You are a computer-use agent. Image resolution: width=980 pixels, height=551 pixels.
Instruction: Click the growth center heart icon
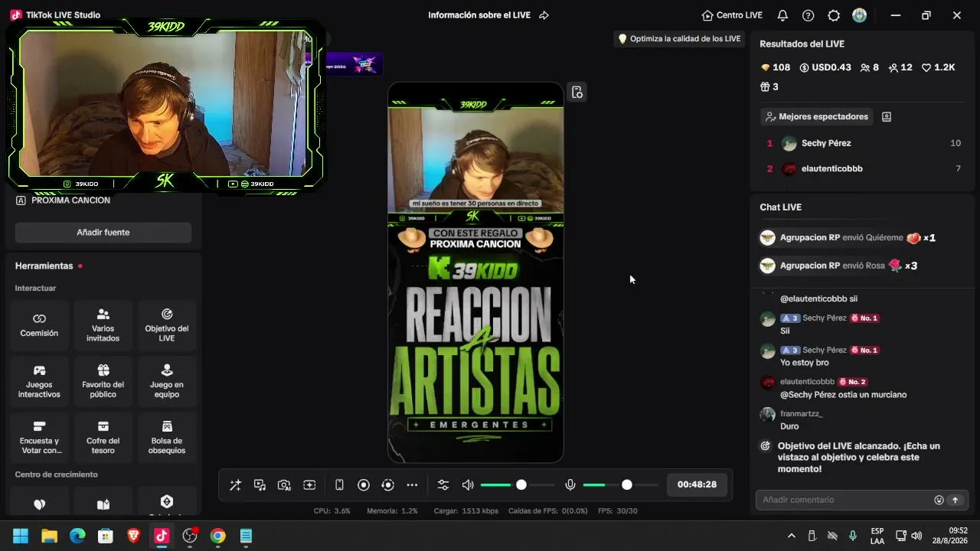[39, 504]
